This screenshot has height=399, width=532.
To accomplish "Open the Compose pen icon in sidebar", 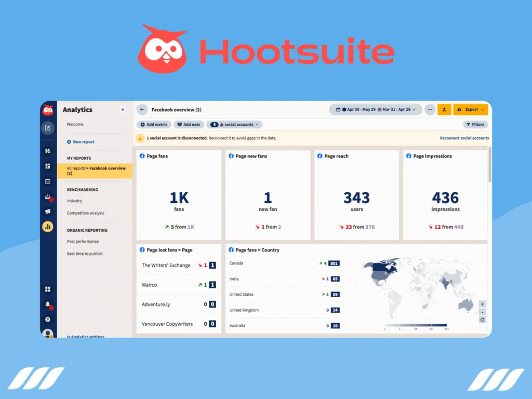I will [x=48, y=128].
